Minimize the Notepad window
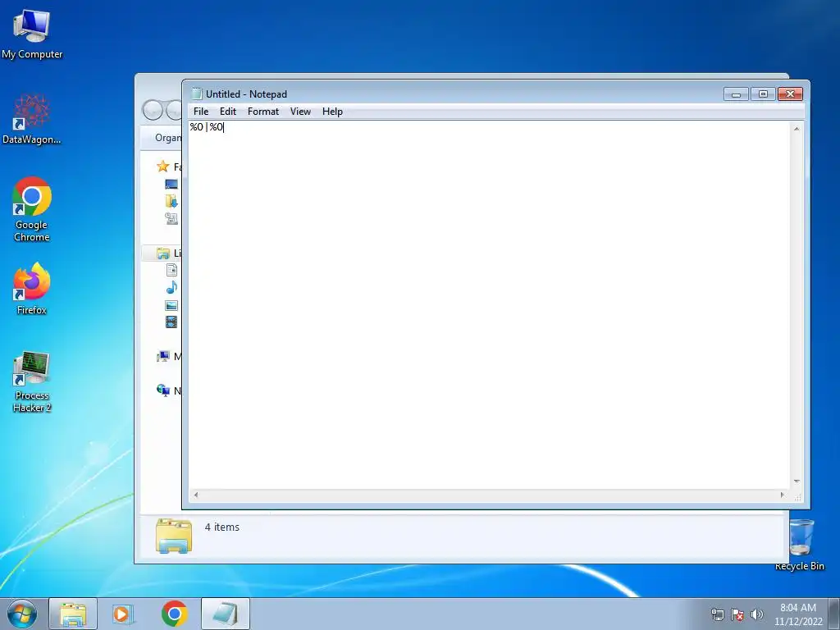This screenshot has width=840, height=630. tap(736, 94)
